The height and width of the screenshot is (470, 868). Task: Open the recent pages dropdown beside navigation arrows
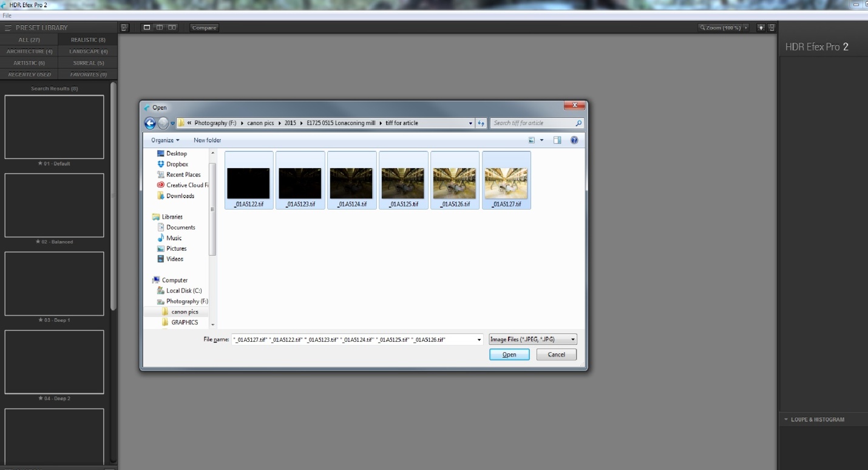[173, 123]
